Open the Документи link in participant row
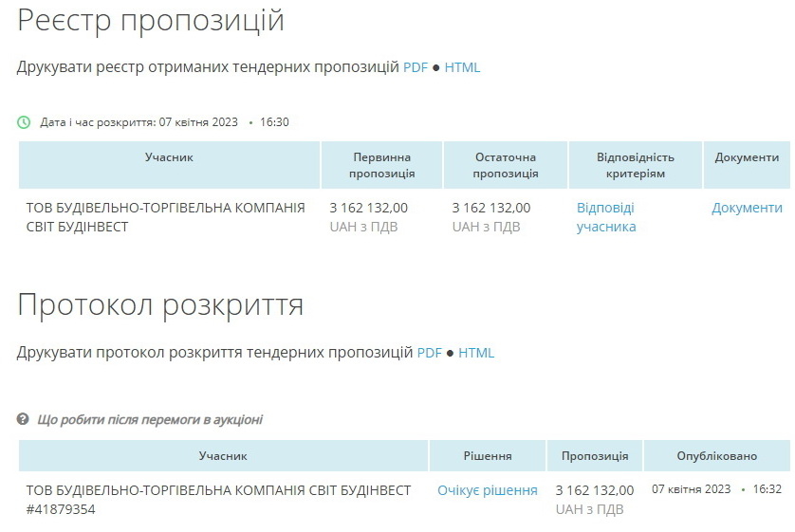795x532 pixels. point(747,208)
